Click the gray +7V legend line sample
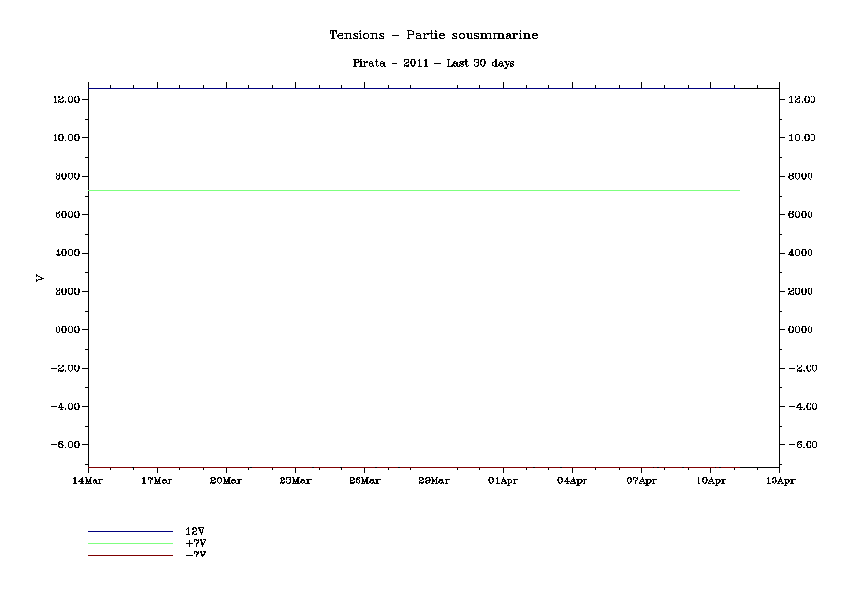 130,543
